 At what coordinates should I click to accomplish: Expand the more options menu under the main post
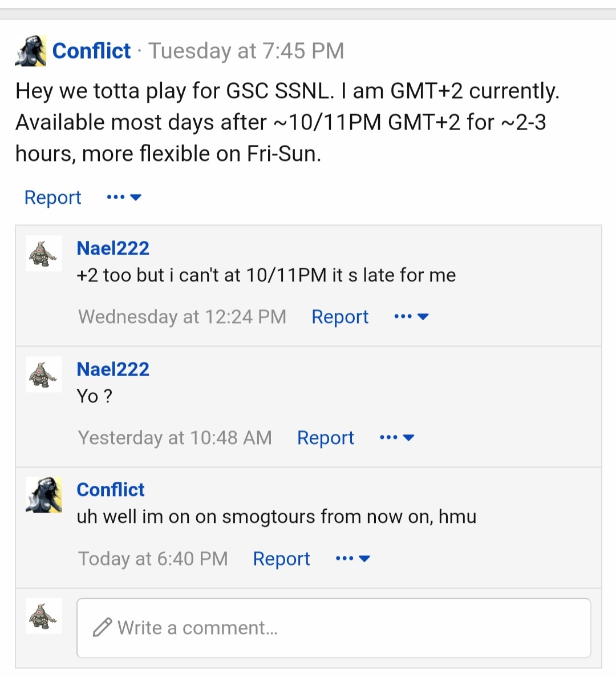[124, 198]
